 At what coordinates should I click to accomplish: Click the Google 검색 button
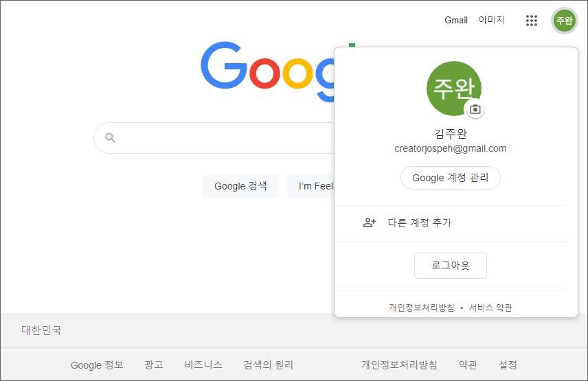point(240,186)
